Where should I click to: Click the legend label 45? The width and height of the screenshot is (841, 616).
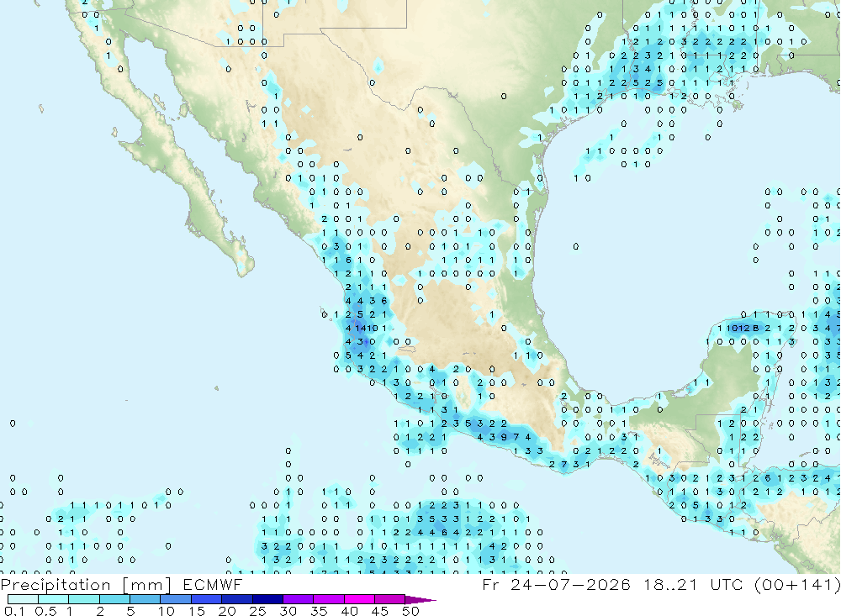380,611
